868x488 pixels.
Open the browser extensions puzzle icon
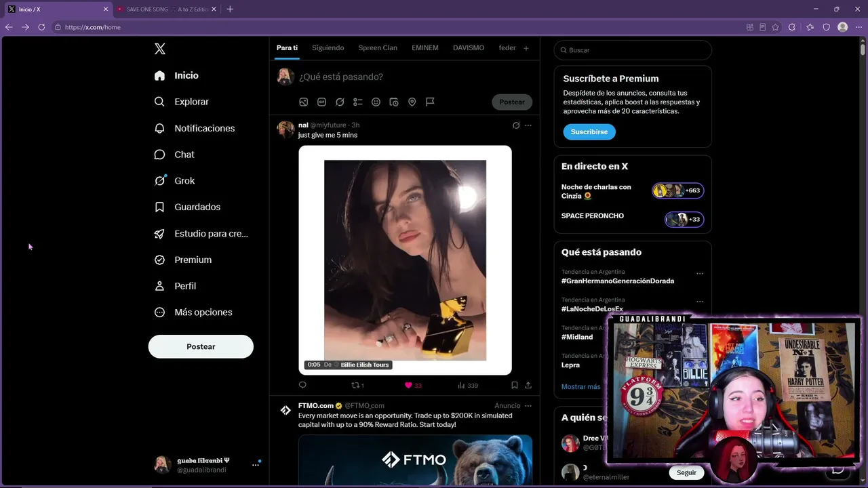click(791, 27)
